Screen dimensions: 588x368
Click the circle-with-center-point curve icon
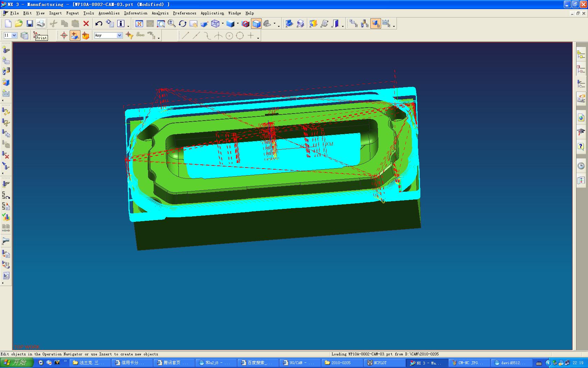pyautogui.click(x=229, y=35)
